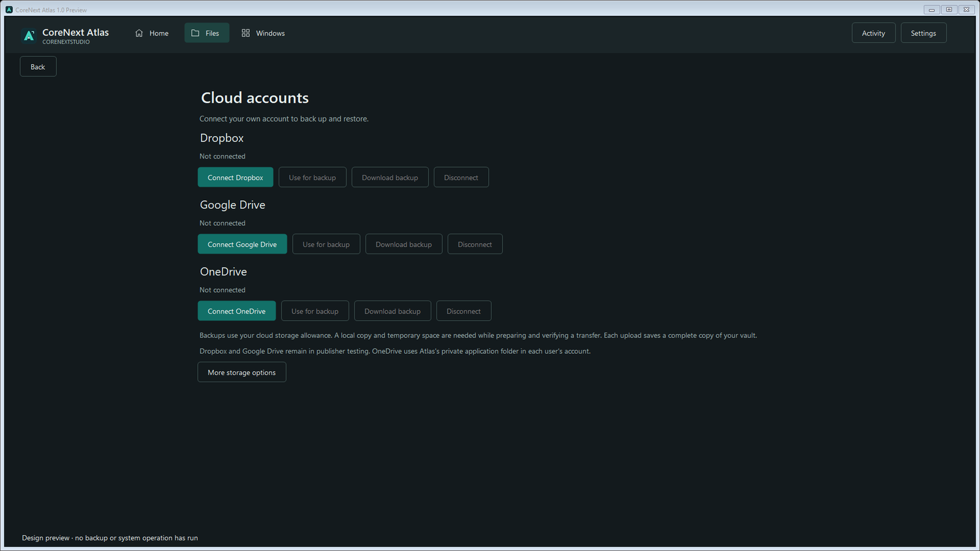Click the Files folder icon
This screenshot has height=551, width=980.
[x=195, y=33]
